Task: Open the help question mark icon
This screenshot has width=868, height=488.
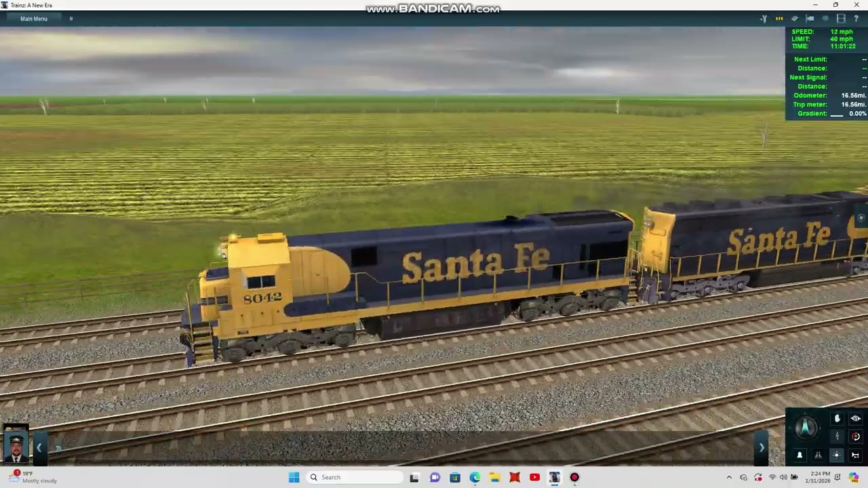Action: (856, 19)
